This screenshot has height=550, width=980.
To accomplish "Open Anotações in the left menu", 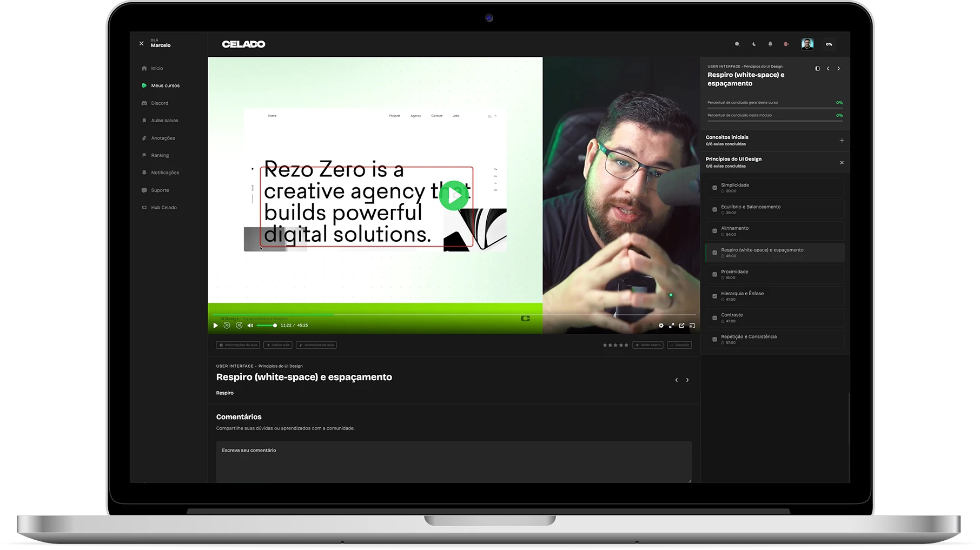I will [x=163, y=138].
